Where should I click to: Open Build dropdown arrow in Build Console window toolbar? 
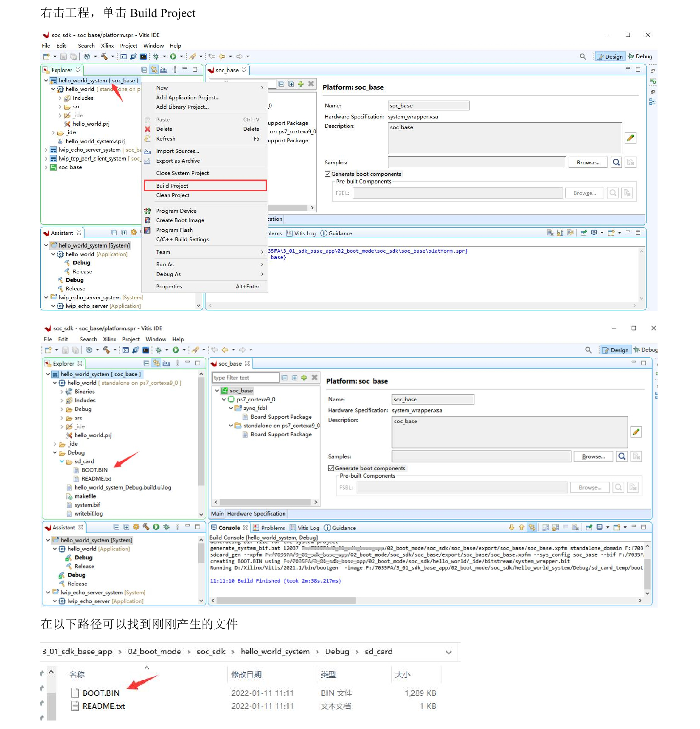(x=115, y=350)
